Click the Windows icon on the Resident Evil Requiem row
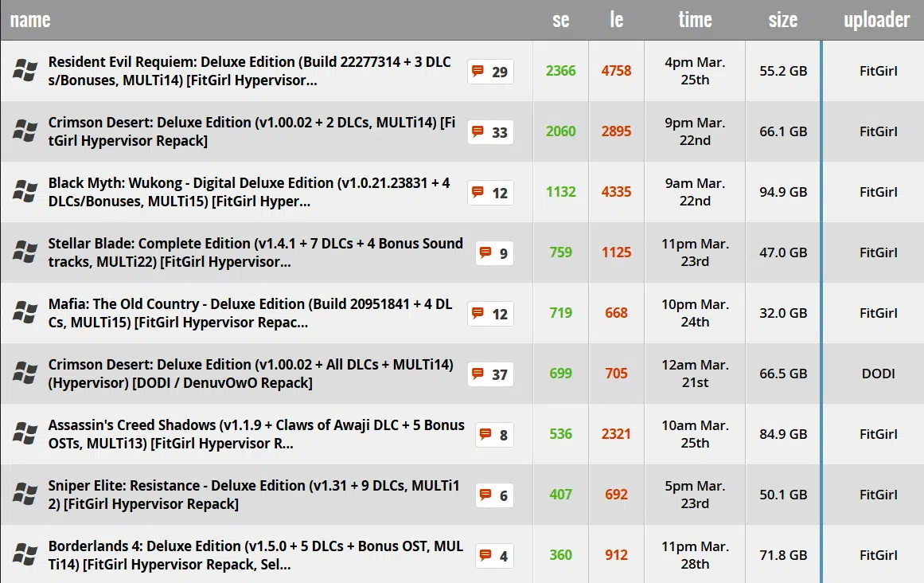The image size is (924, 583). (x=24, y=70)
